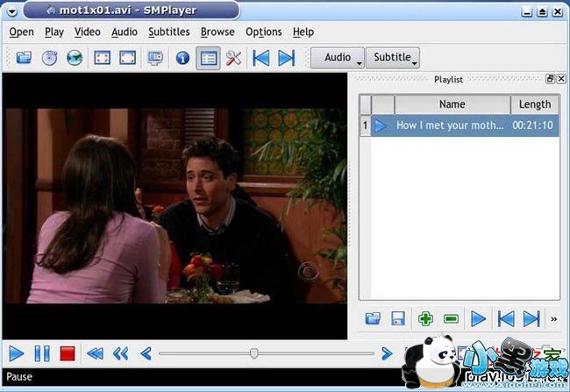Image resolution: width=570 pixels, height=392 pixels.
Task: Open file using the toolbar folder icon
Action: 24,58
